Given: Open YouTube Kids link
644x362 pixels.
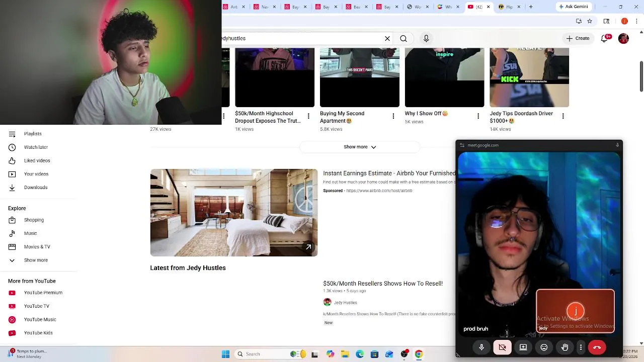Looking at the screenshot, I should click(x=38, y=333).
